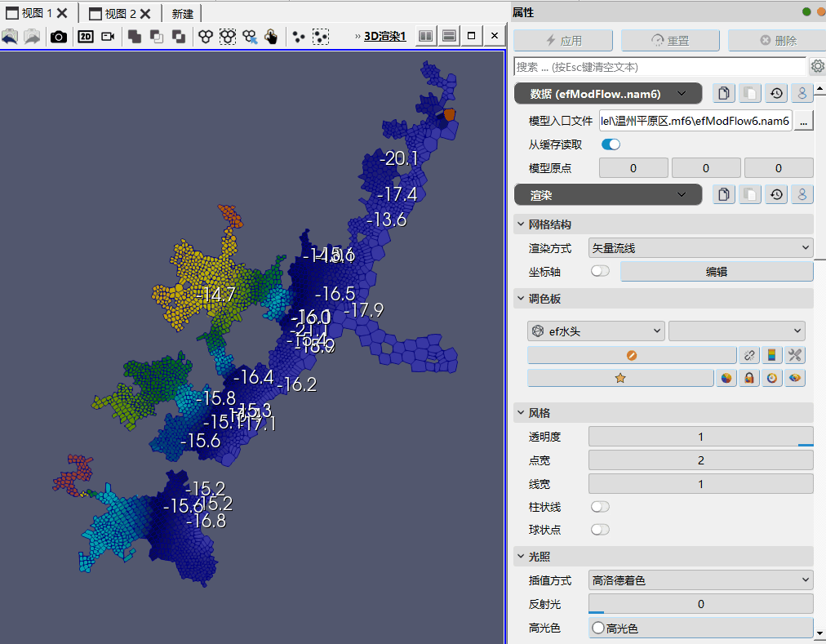
Task: Select cells with hexagon cluster tool
Action: [206, 37]
